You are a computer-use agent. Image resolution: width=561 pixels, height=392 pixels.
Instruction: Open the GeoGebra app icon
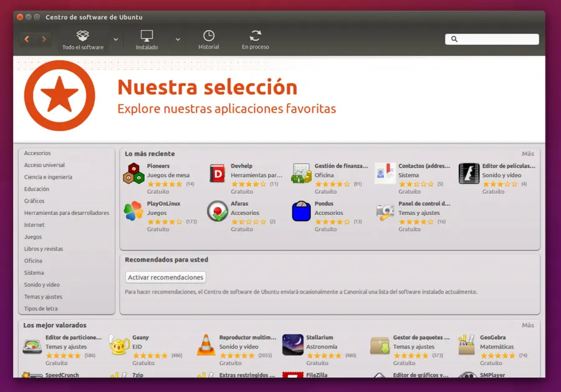(x=466, y=345)
